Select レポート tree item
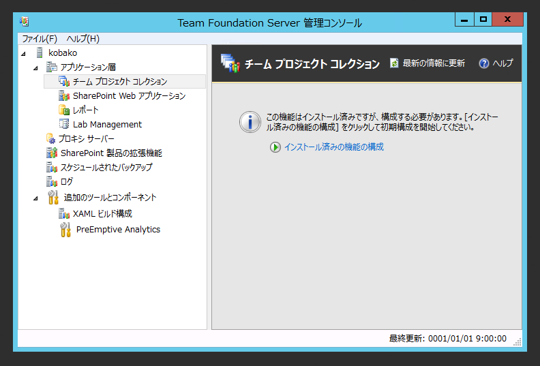 [x=85, y=110]
